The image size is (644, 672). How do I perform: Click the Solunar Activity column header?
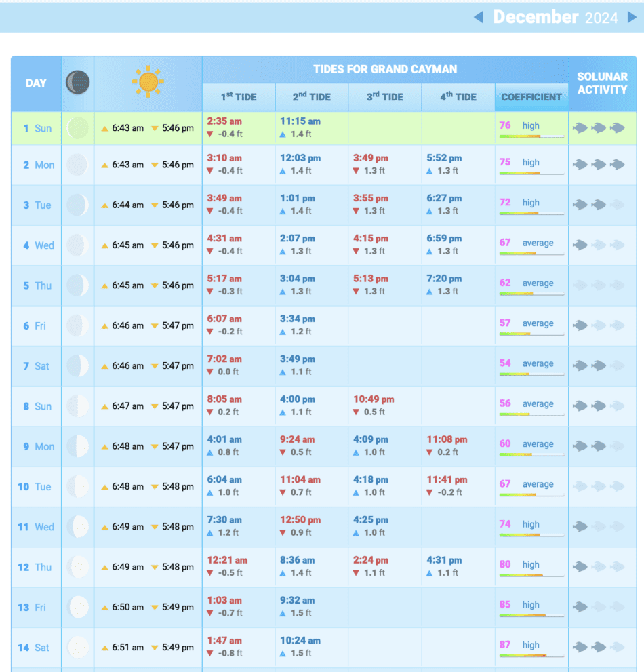(x=602, y=83)
